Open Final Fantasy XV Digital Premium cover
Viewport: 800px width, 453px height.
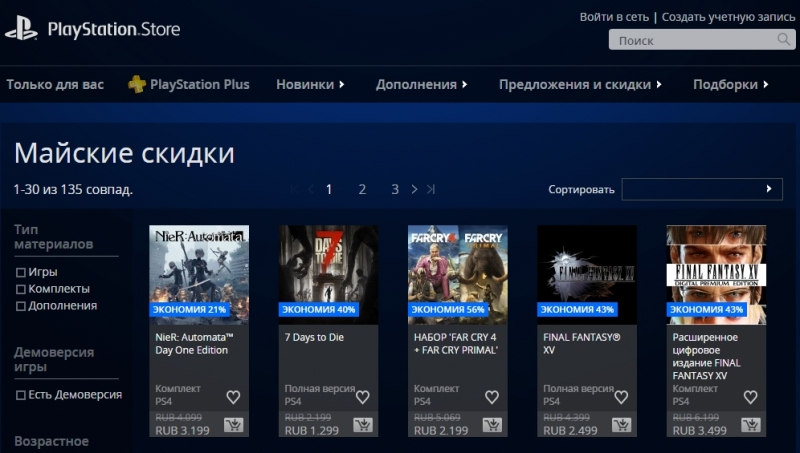tap(716, 275)
